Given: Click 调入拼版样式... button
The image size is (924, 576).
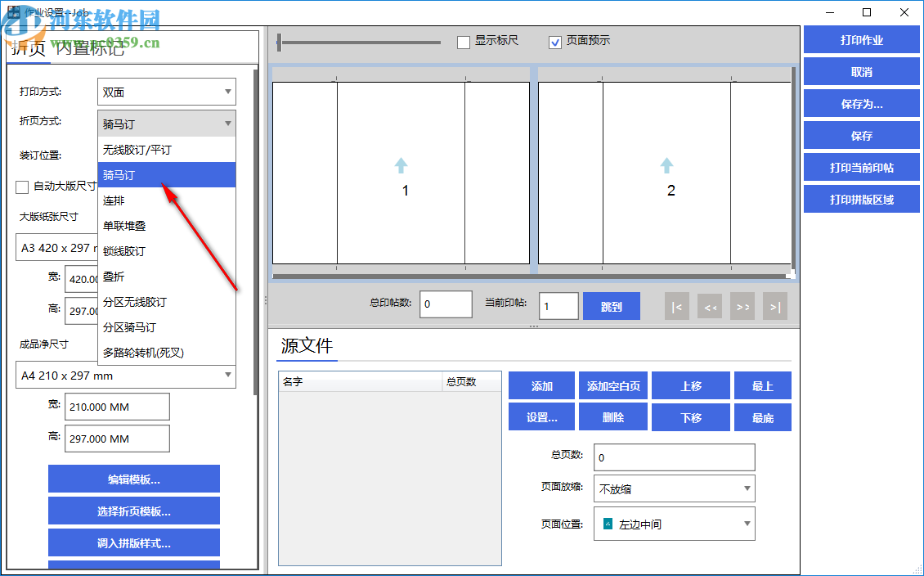Looking at the screenshot, I should [x=134, y=543].
